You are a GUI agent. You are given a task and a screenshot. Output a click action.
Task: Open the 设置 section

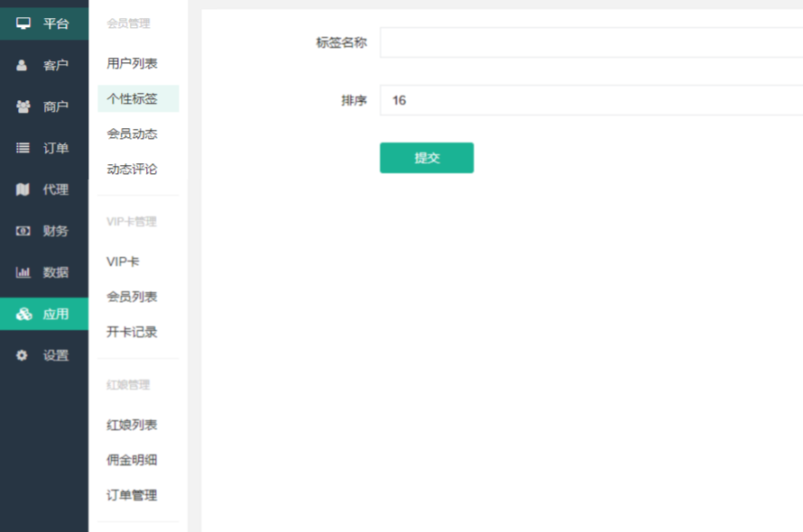tap(44, 355)
